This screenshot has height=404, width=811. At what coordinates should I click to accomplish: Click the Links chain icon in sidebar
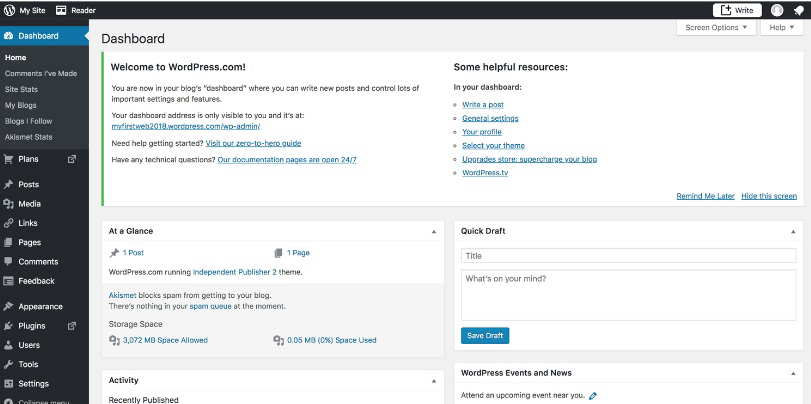[8, 223]
